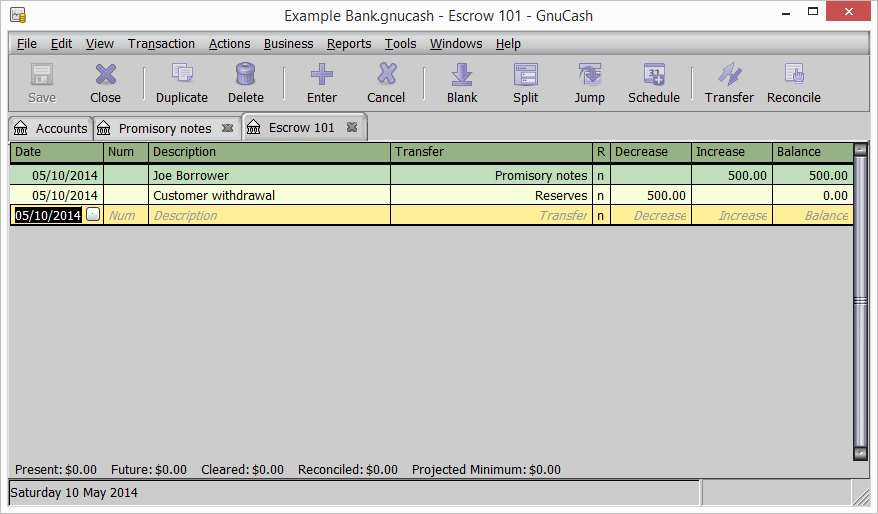Open the Schedule transaction tool
Viewport: 878px width, 514px height.
[x=653, y=82]
